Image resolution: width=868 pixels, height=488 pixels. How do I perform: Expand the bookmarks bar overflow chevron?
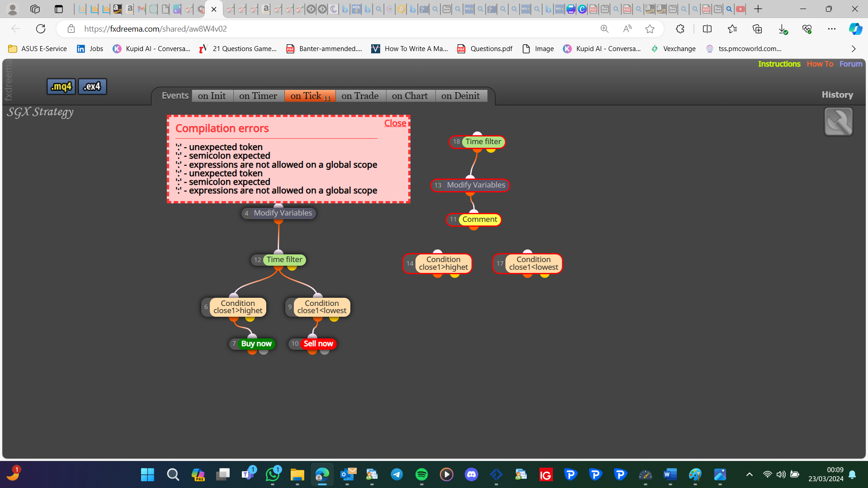coord(854,49)
